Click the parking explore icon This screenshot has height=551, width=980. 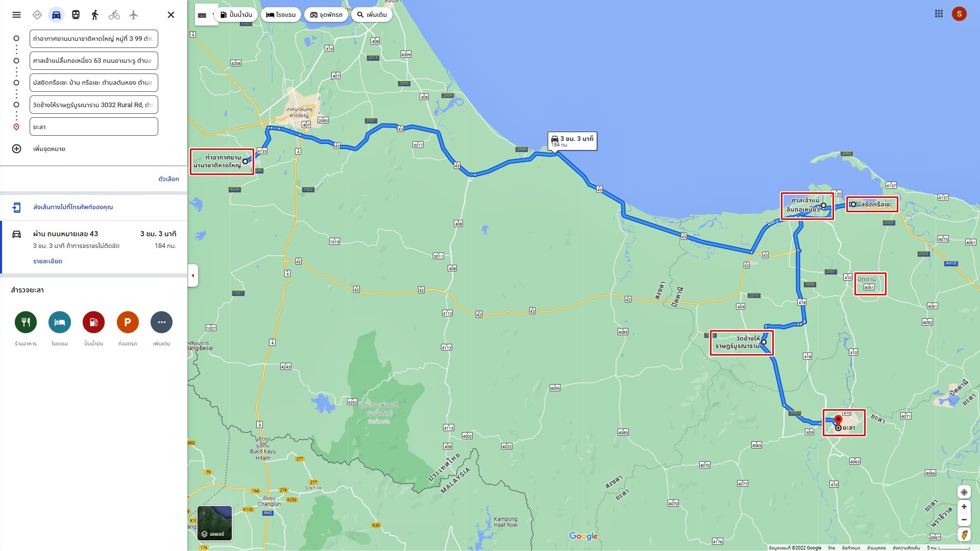[x=128, y=322]
